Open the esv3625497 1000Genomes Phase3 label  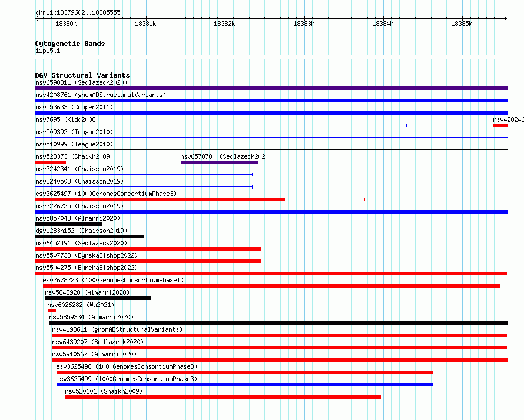tap(106, 194)
